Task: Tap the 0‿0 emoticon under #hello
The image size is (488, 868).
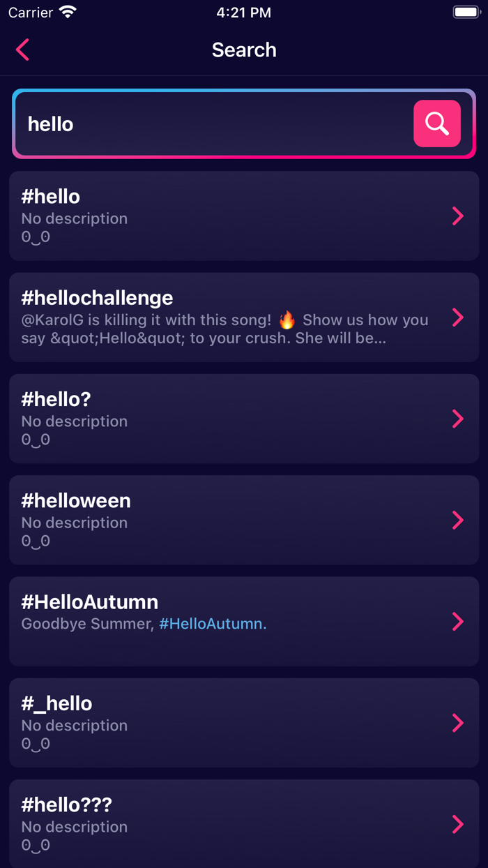Action: tap(35, 237)
